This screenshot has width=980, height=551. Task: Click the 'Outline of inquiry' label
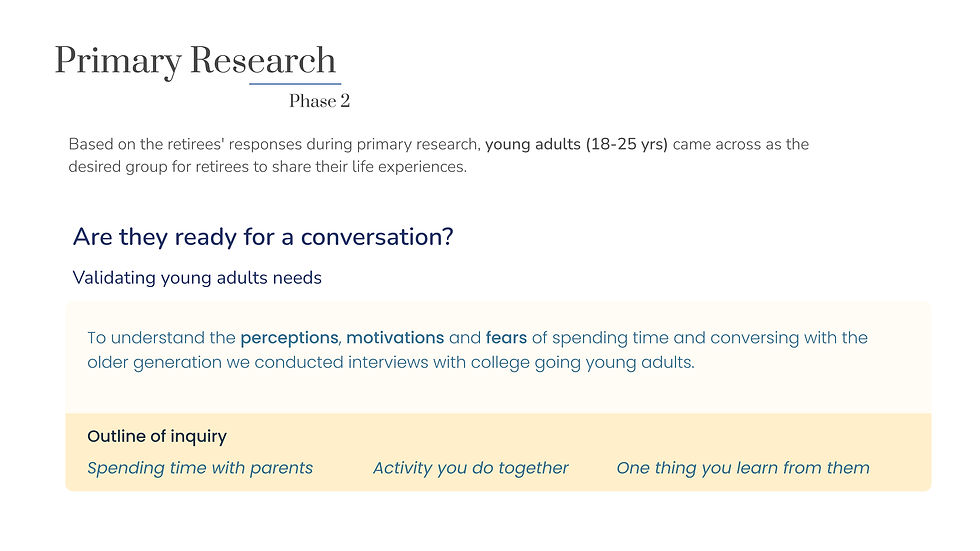pyautogui.click(x=157, y=436)
